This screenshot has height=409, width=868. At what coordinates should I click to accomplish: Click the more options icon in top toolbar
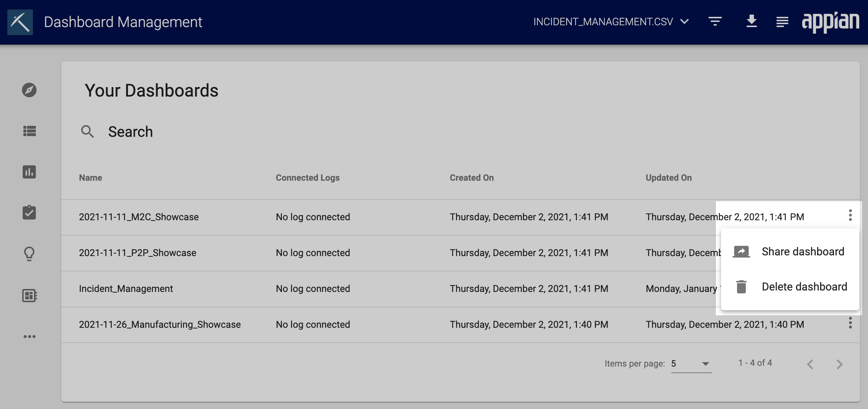(x=782, y=22)
